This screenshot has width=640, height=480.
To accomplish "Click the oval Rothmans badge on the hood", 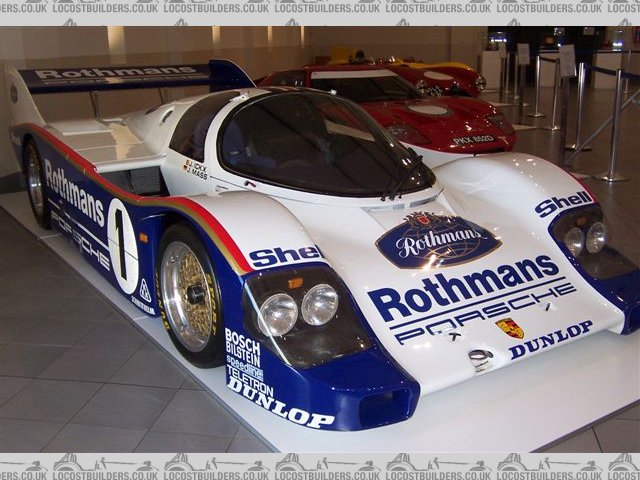I will point(437,240).
